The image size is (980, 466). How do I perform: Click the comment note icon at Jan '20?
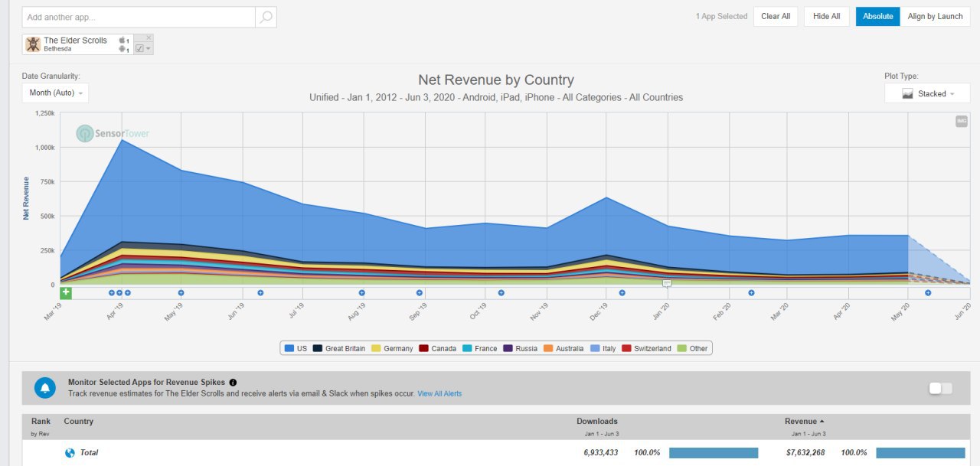[x=667, y=283]
